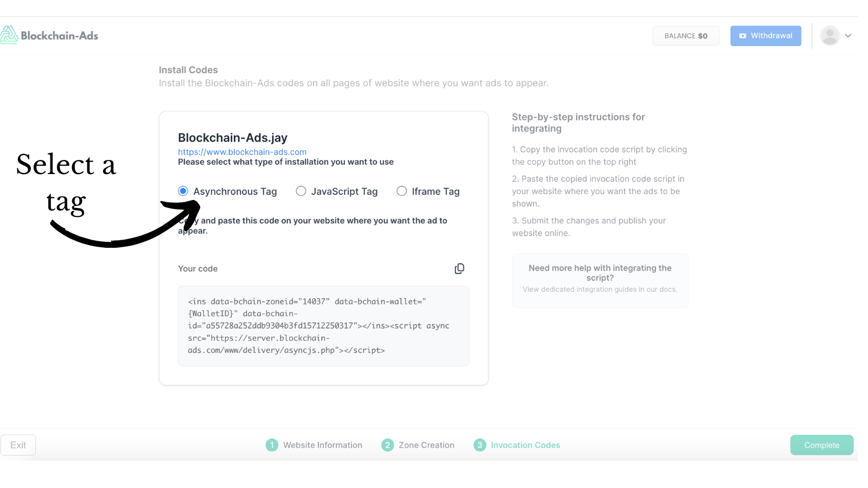Viewport: 868px width, 488px height.
Task: Select the JavaScript Tag radio button
Action: click(301, 191)
